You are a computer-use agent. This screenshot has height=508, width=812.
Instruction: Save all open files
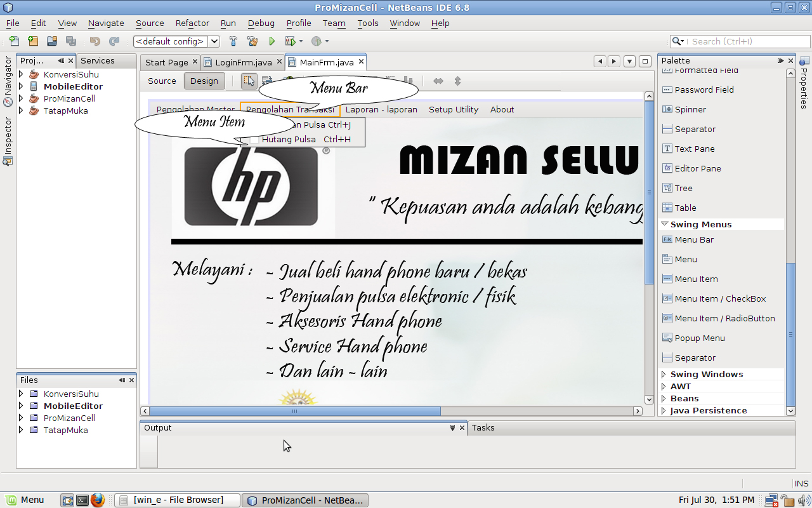pyautogui.click(x=70, y=41)
